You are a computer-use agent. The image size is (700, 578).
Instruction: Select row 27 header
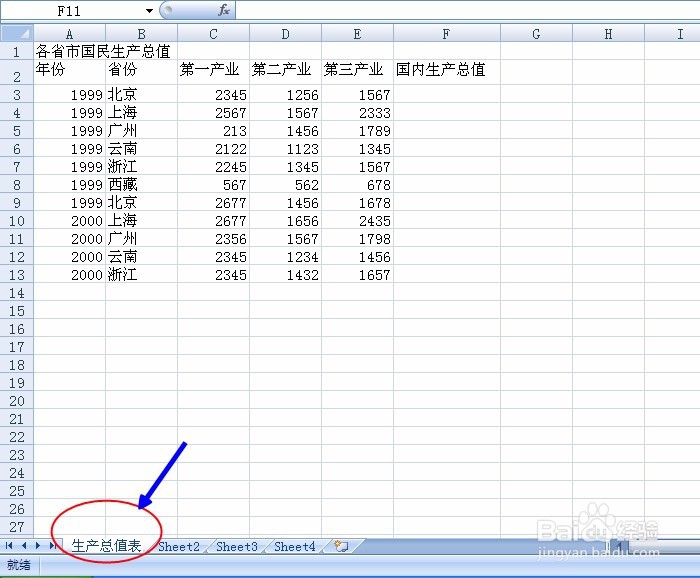(17, 527)
